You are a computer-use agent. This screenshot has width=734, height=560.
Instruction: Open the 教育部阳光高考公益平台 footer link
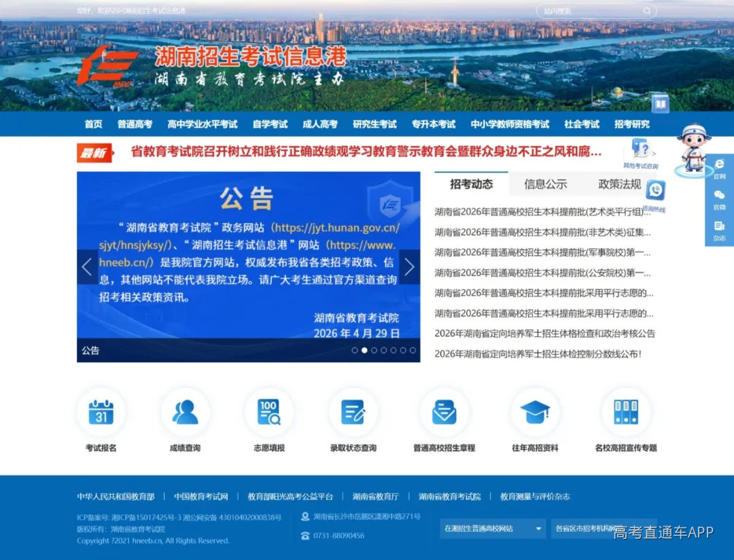click(x=290, y=496)
